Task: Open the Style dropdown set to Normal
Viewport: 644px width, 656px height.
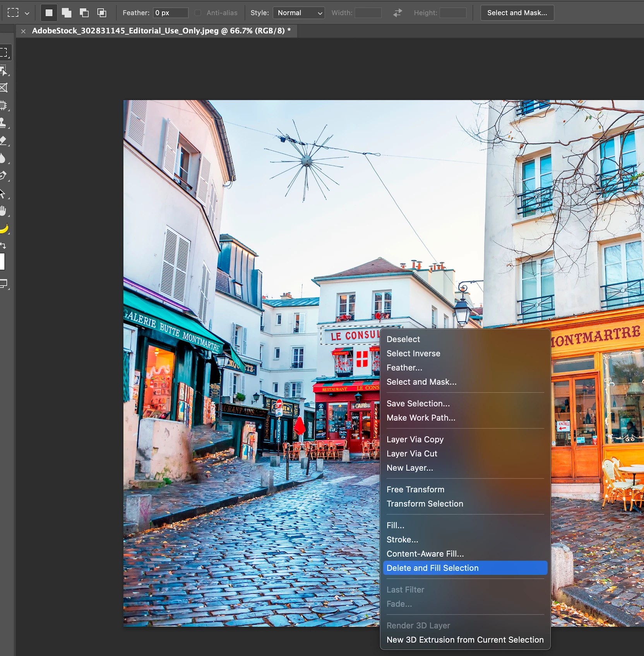Action: coord(299,13)
